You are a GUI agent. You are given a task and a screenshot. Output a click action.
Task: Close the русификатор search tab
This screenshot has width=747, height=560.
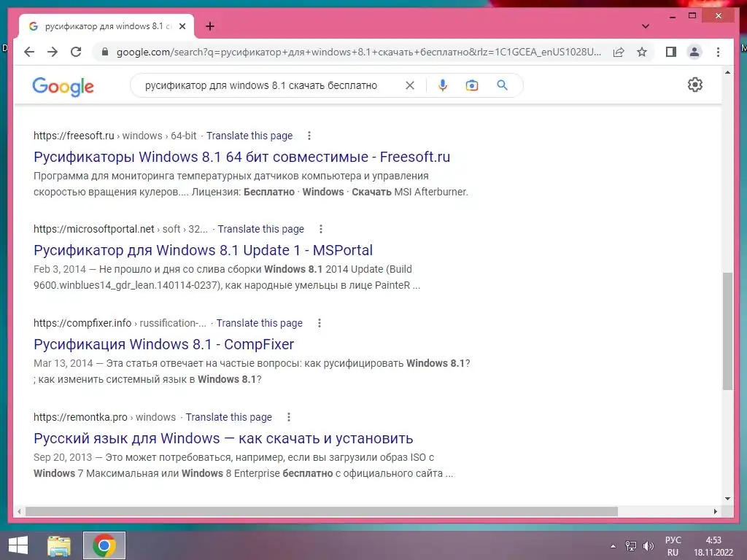pyautogui.click(x=182, y=26)
